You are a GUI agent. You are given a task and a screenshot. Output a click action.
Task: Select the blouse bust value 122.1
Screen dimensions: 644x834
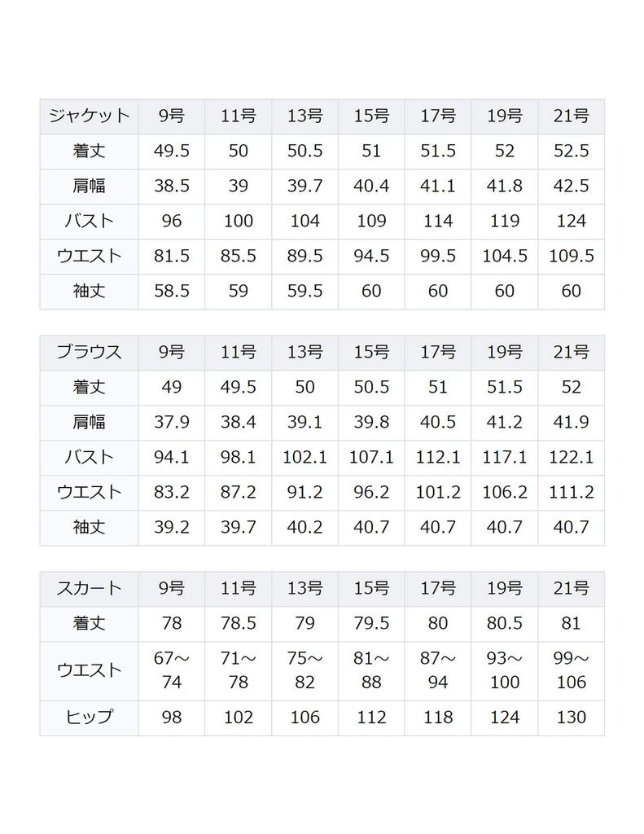coord(571,457)
